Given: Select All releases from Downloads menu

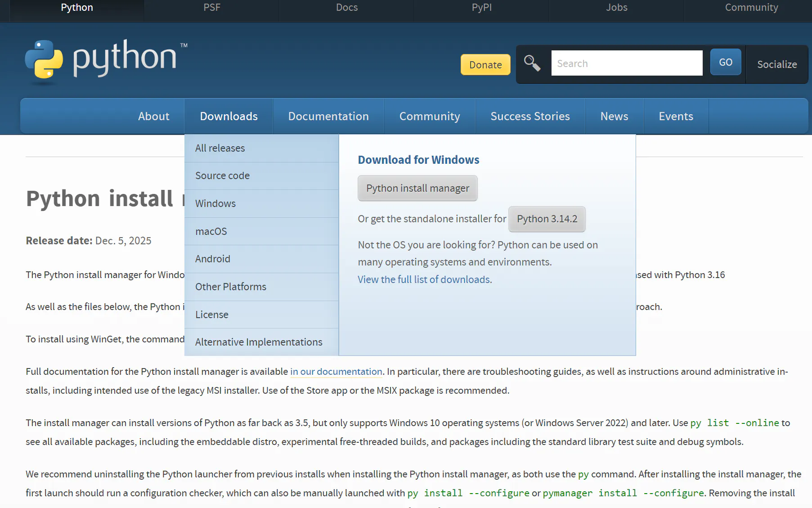Looking at the screenshot, I should [220, 148].
